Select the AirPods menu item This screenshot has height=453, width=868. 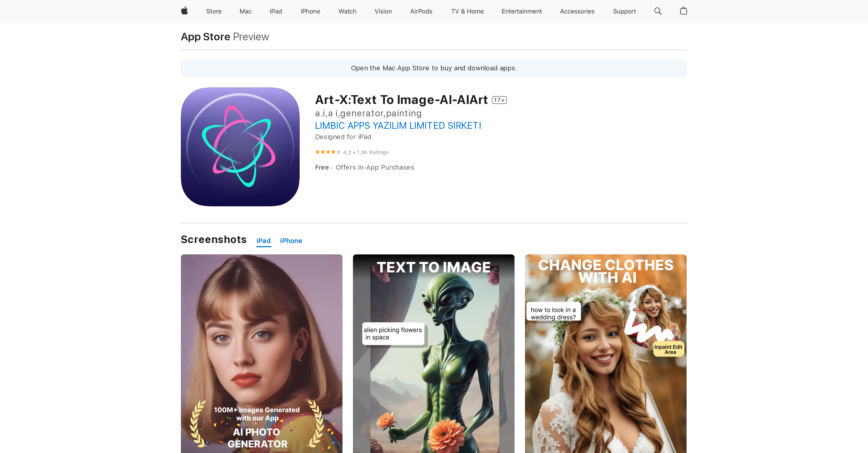421,11
